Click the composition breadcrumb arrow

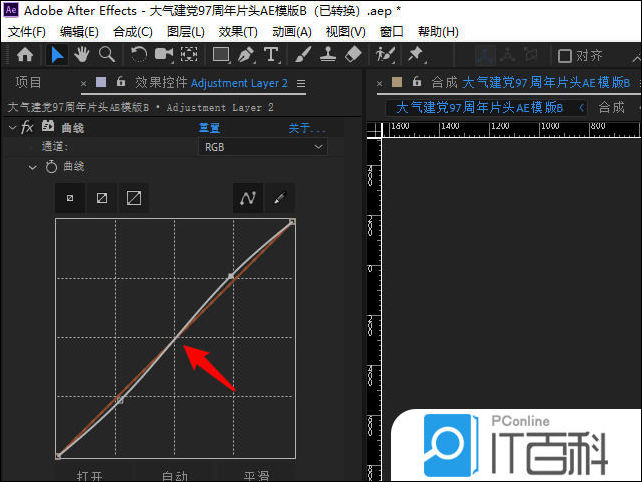(x=581, y=108)
